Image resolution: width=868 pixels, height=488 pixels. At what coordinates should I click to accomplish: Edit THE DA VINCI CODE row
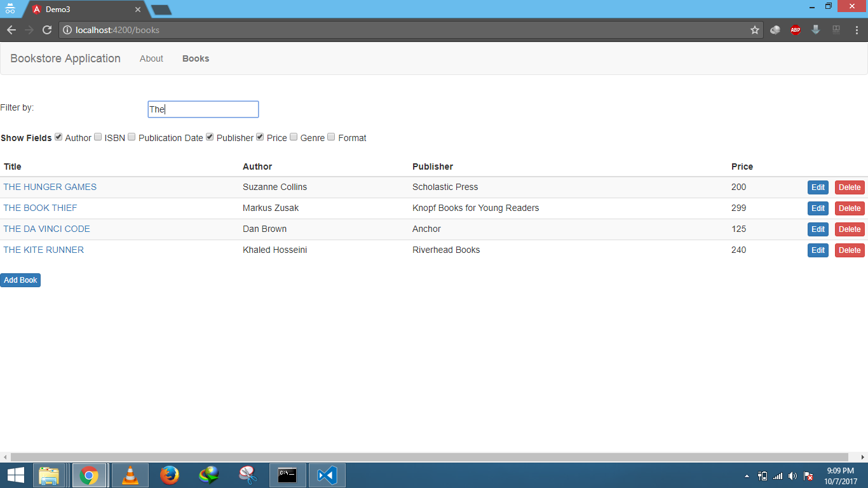(818, 229)
